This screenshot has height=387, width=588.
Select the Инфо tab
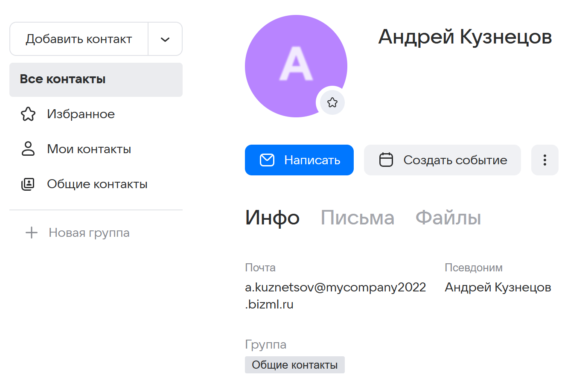pos(272,218)
